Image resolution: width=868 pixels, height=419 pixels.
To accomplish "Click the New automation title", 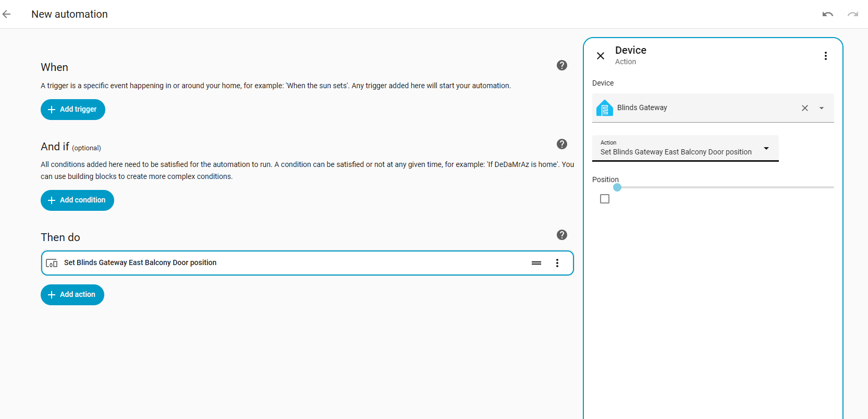I will (x=70, y=14).
